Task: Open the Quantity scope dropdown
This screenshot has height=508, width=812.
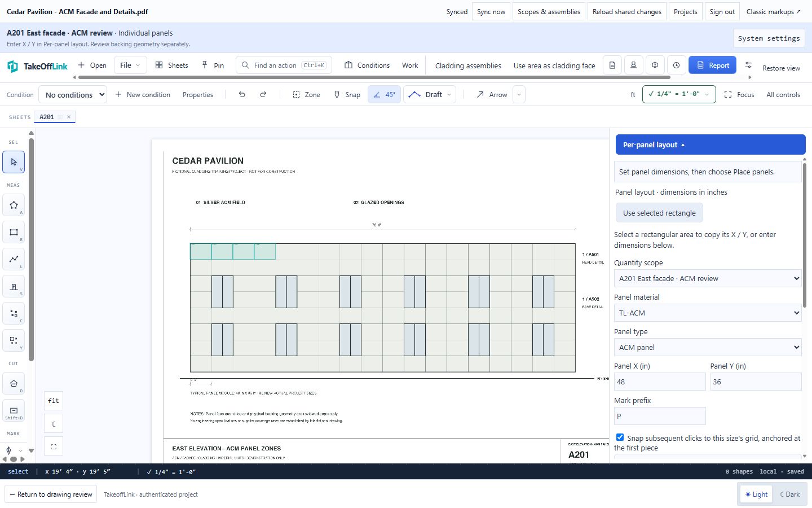Action: click(708, 278)
